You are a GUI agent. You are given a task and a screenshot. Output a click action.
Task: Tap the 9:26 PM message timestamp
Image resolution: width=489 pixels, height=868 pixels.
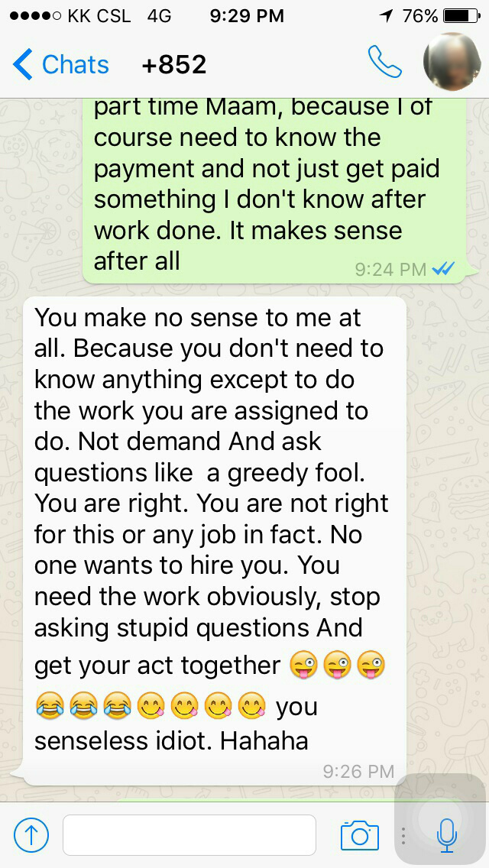[x=358, y=770]
